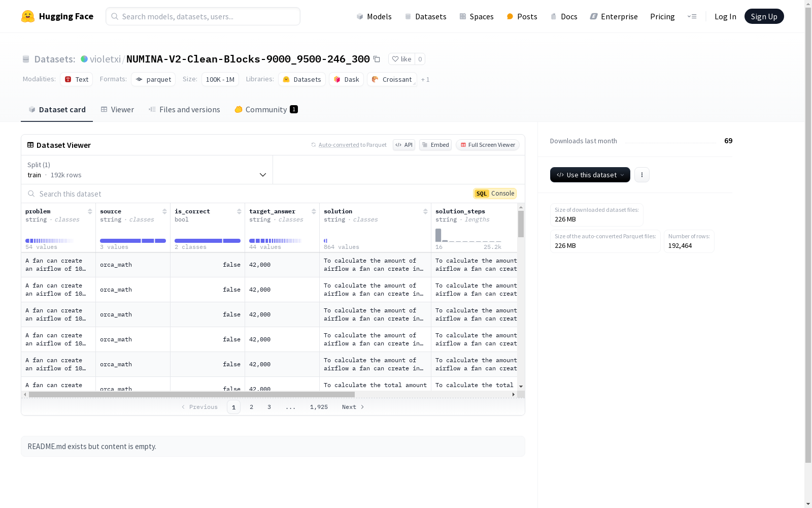
Task: Go to page 2
Action: (x=251, y=407)
